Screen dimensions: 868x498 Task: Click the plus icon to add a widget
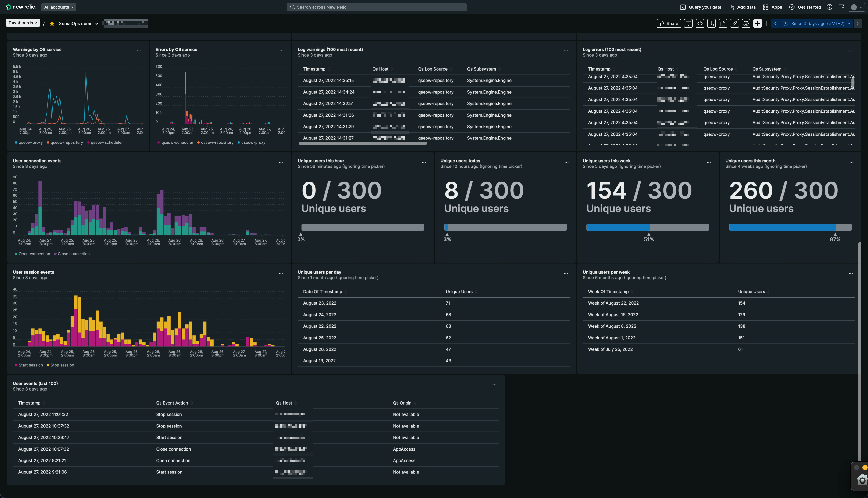pyautogui.click(x=757, y=23)
